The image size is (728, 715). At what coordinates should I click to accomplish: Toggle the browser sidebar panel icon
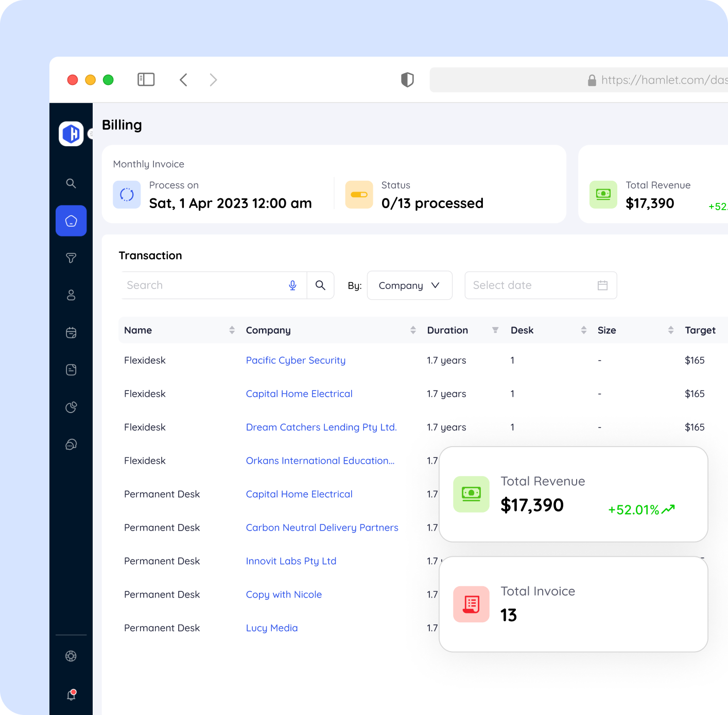[x=146, y=79]
